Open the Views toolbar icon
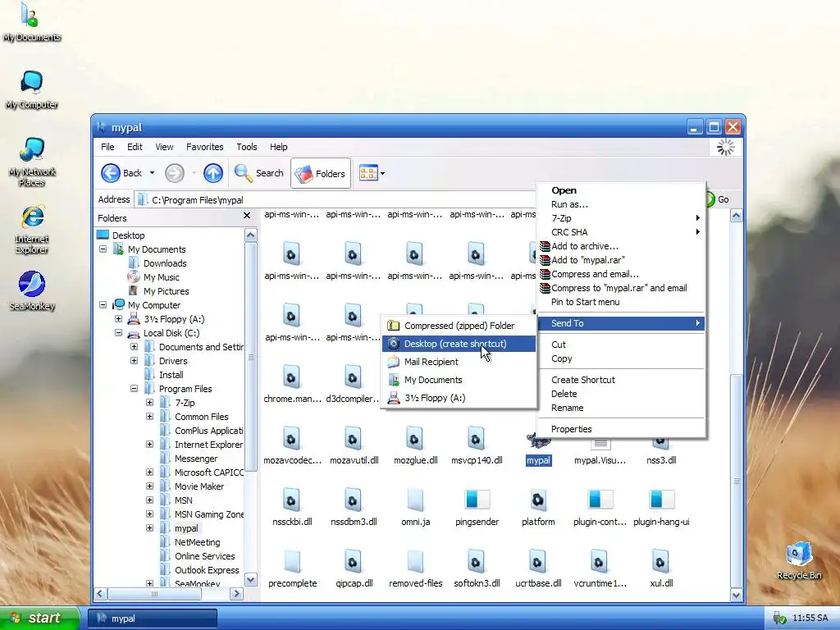The width and height of the screenshot is (840, 630). (x=368, y=173)
